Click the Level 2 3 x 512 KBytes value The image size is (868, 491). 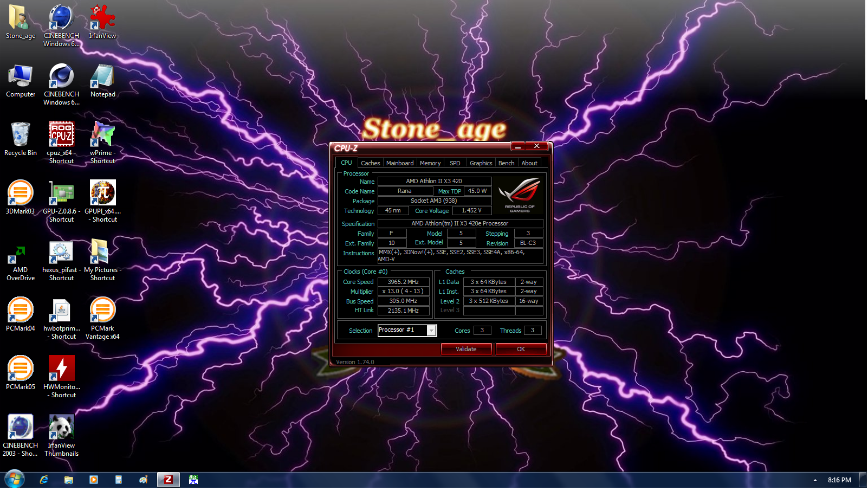489,301
